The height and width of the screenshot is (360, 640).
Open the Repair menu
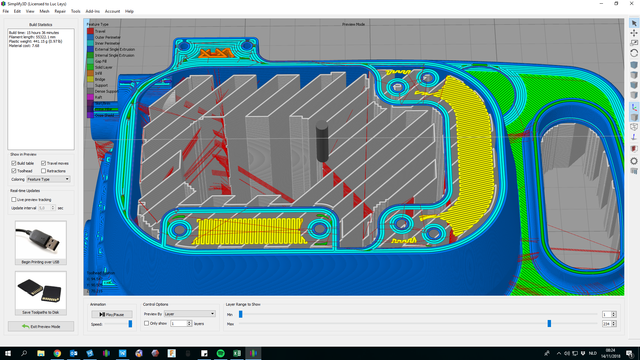pyautogui.click(x=60, y=11)
